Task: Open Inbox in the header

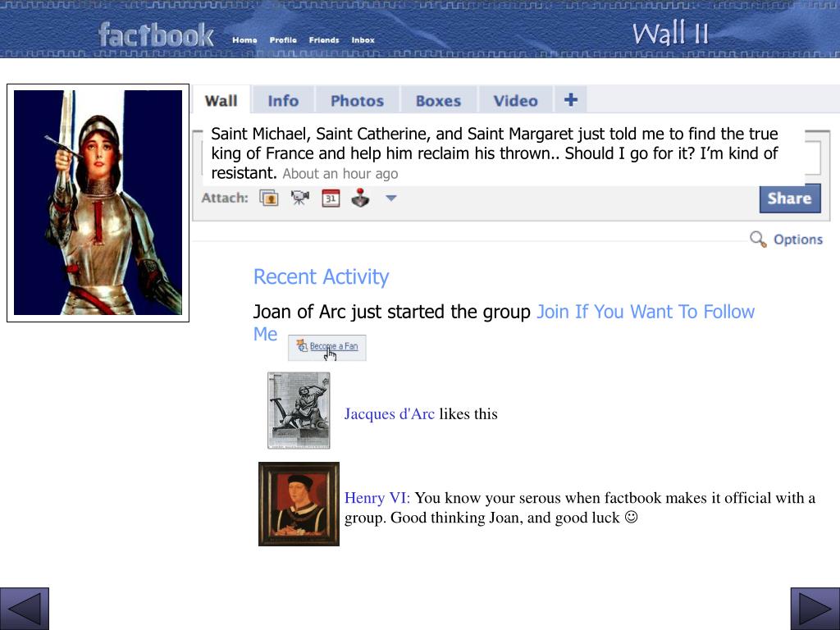Action: point(363,40)
